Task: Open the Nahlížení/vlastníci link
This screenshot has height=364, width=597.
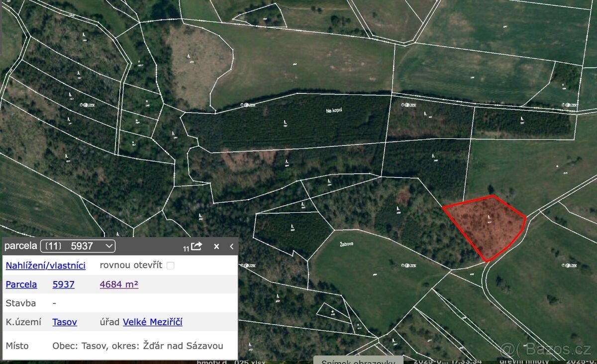Action: point(45,266)
